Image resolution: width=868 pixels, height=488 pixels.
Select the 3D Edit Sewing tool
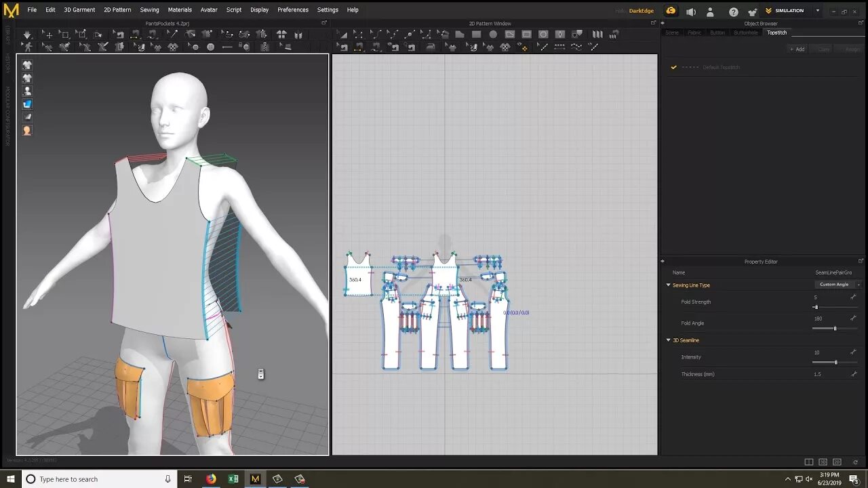pyautogui.click(x=118, y=35)
